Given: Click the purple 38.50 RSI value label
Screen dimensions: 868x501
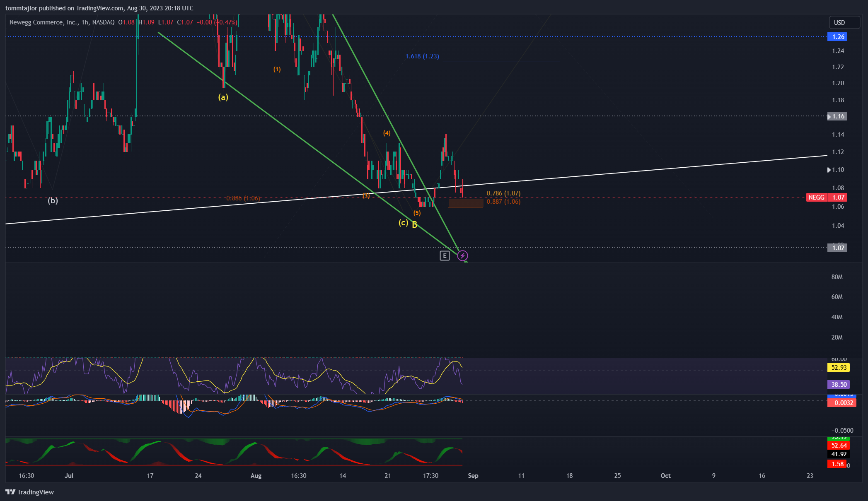Looking at the screenshot, I should coord(839,385).
